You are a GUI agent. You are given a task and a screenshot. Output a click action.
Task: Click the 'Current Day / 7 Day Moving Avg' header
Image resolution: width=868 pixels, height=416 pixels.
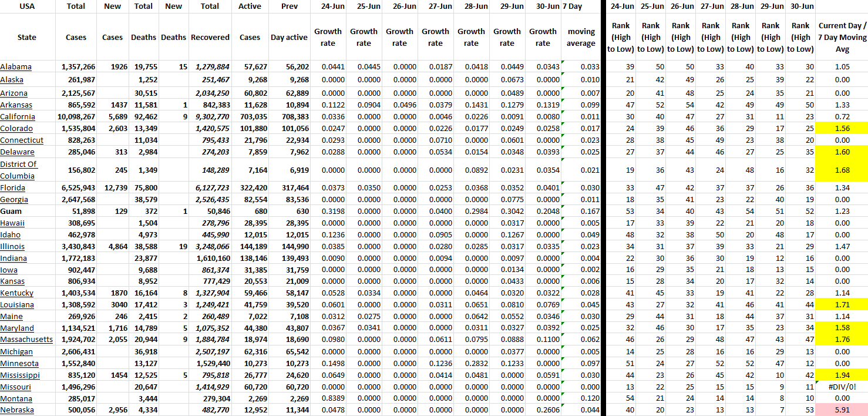pyautogui.click(x=842, y=37)
